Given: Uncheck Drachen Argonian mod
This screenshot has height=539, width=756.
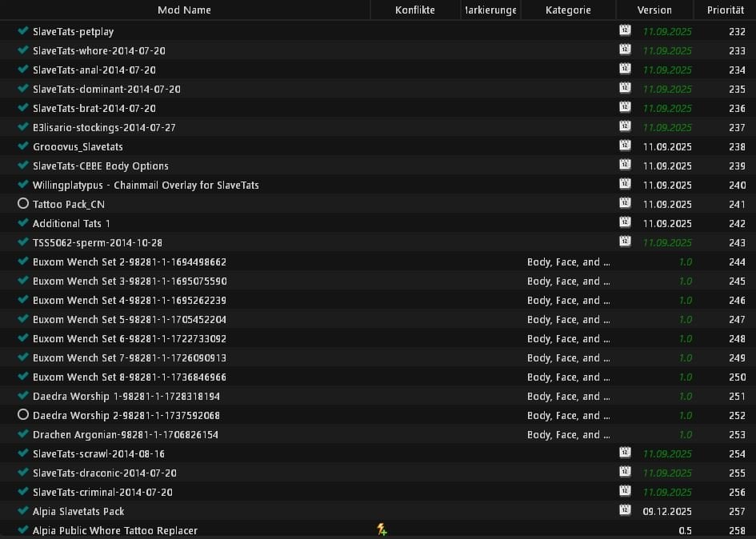Looking at the screenshot, I should (22, 434).
